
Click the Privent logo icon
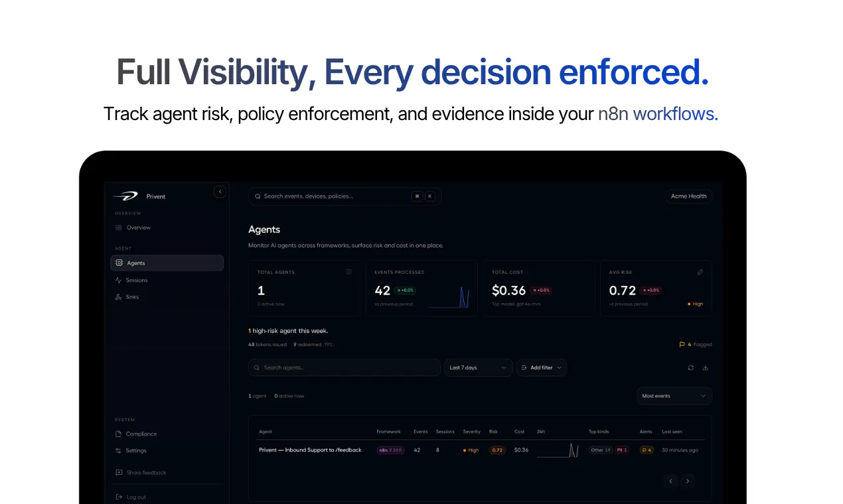point(125,196)
